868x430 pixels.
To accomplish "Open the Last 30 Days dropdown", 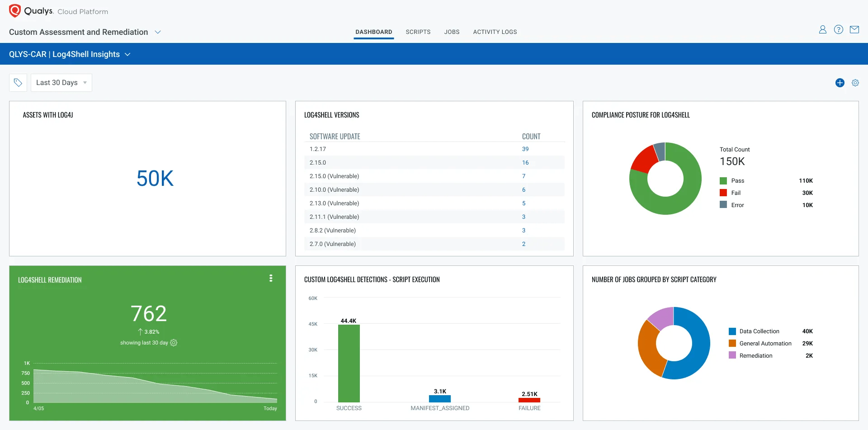I will point(61,82).
